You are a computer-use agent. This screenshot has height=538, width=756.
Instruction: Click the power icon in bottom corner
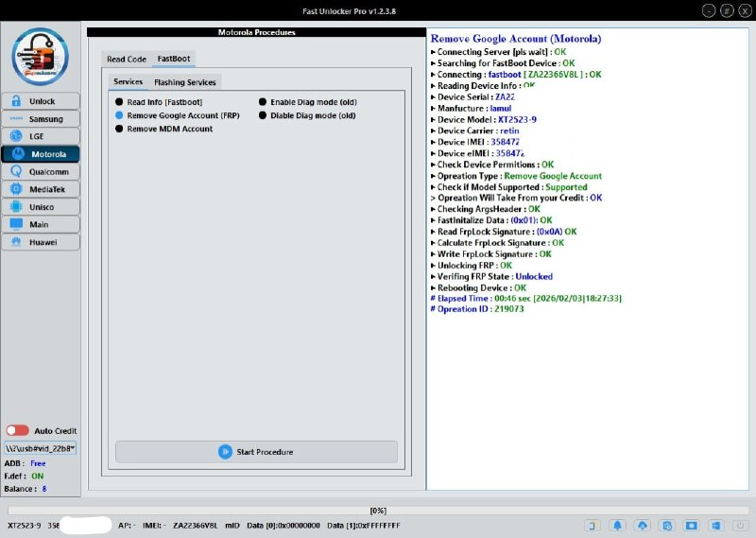pyautogui.click(x=742, y=525)
